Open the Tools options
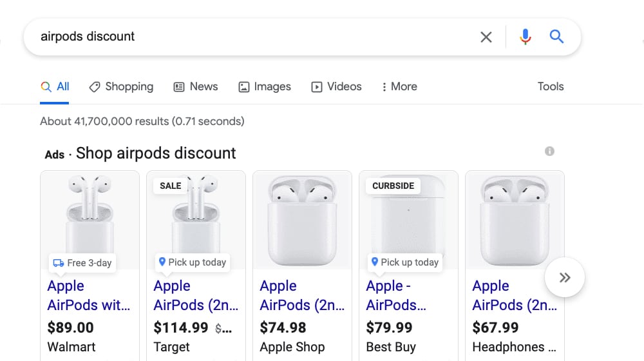Screen dimensions: 644x361 click(x=551, y=86)
